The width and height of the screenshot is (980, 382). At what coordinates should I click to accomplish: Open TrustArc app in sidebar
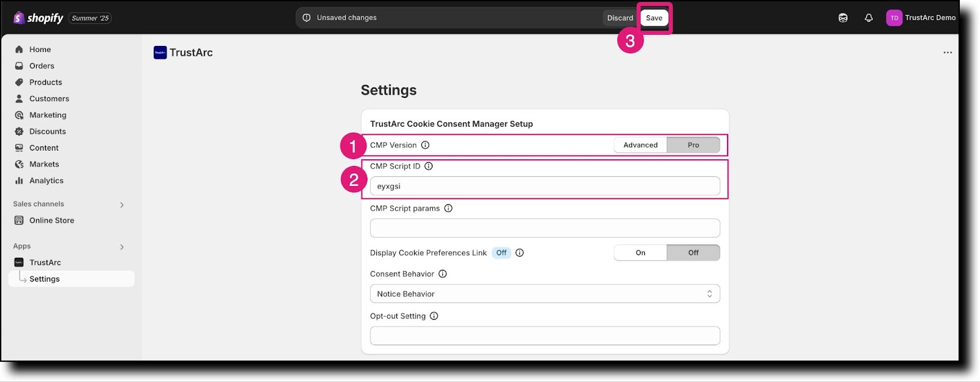[45, 263]
